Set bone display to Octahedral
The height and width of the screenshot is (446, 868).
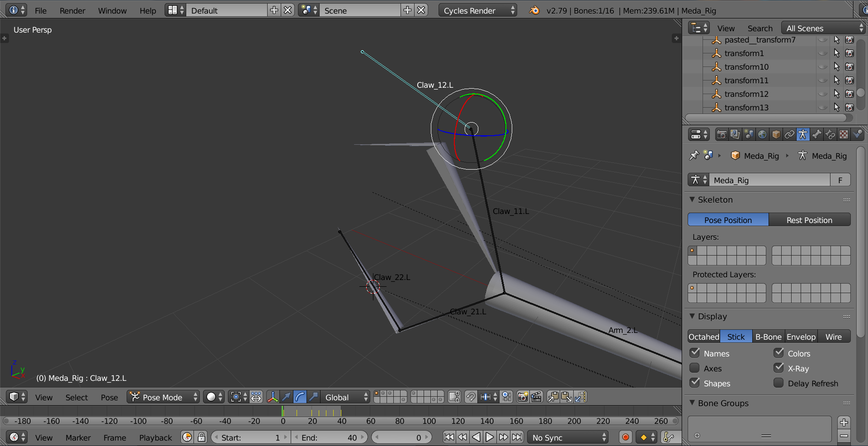(704, 337)
